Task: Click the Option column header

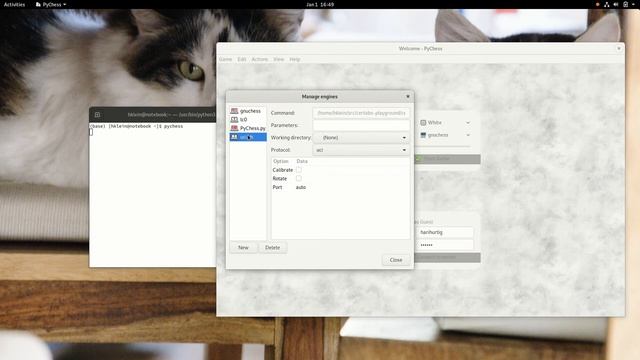Action: point(281,161)
